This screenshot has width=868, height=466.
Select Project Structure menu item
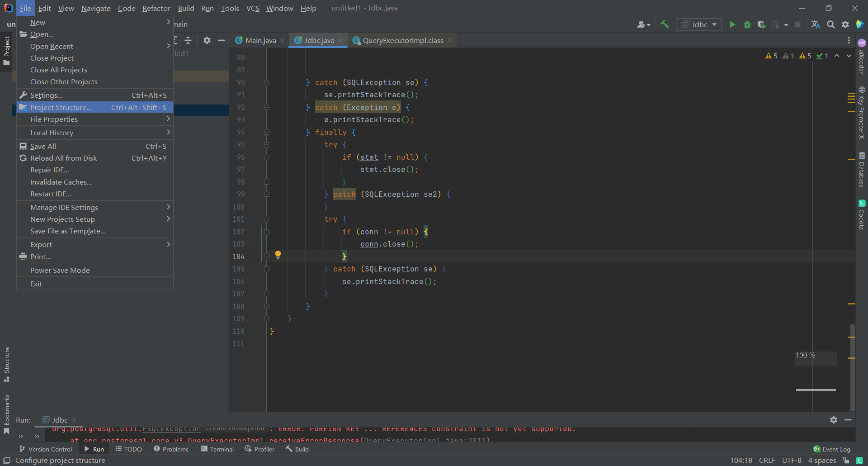[x=61, y=107]
